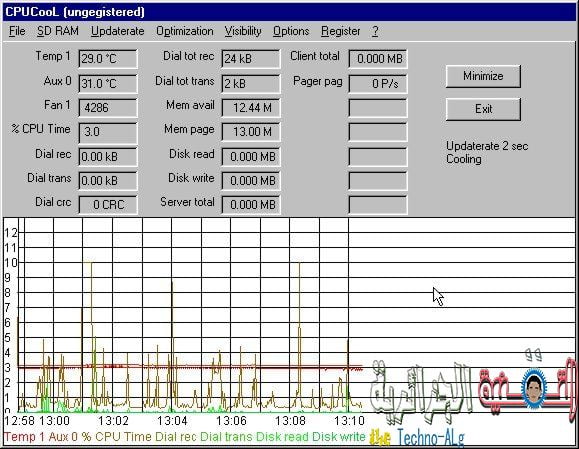This screenshot has width=579, height=449.
Task: Open the Optimization menu
Action: [x=185, y=31]
